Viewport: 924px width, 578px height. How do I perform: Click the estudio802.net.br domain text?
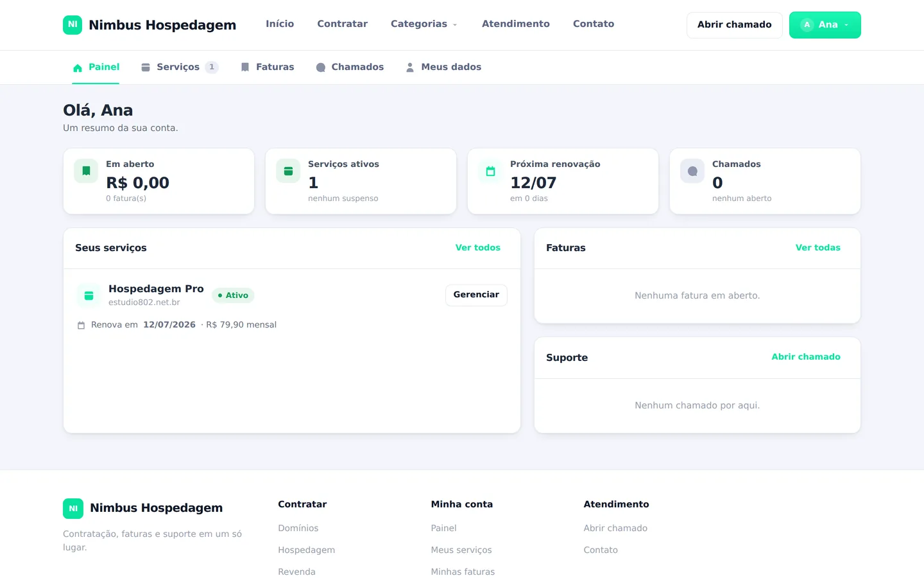pyautogui.click(x=144, y=302)
